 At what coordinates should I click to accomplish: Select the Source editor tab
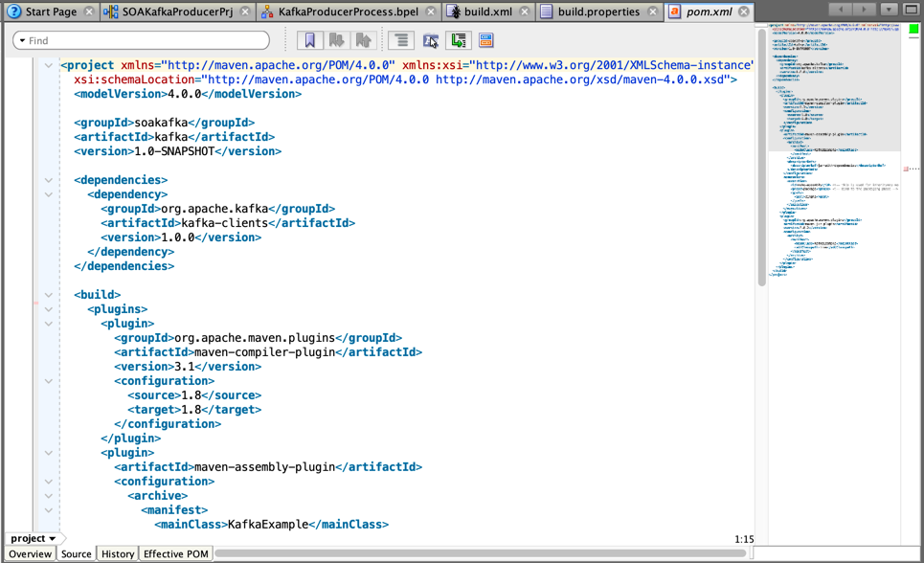point(76,554)
